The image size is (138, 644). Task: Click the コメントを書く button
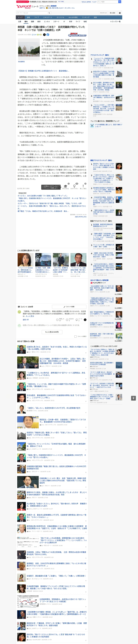coord(69,307)
